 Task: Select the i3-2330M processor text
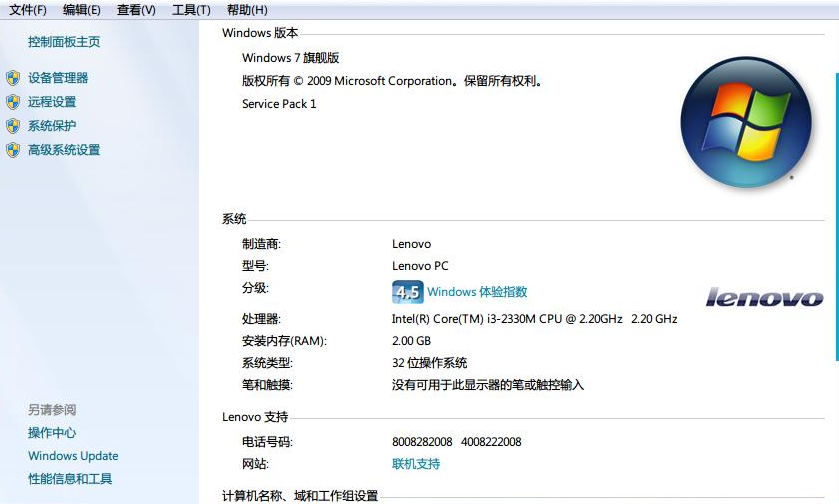click(x=535, y=319)
